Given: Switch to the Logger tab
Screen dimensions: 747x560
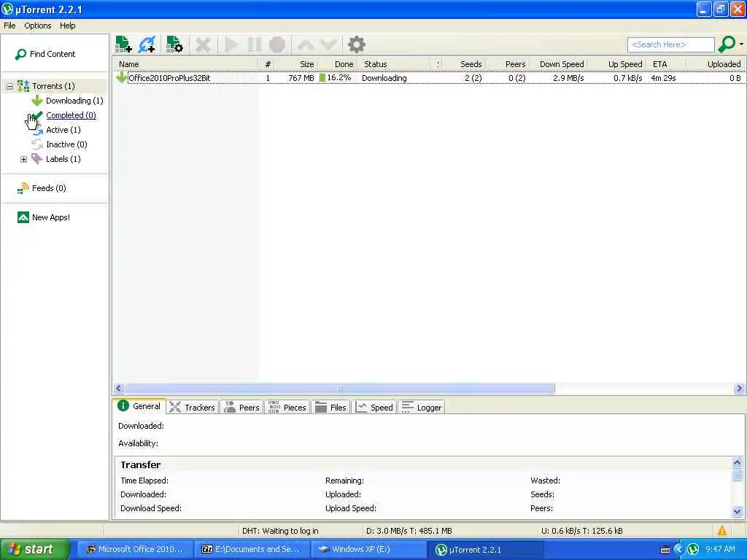Looking at the screenshot, I should (422, 408).
